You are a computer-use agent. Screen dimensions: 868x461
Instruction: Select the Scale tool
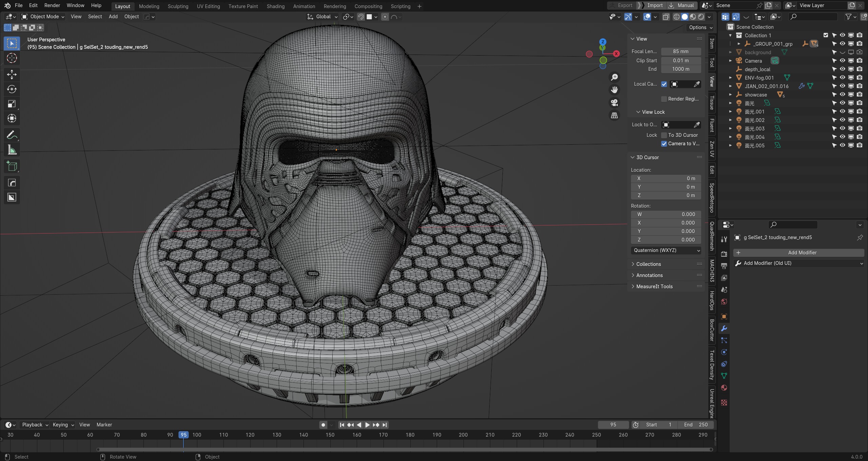tap(12, 104)
